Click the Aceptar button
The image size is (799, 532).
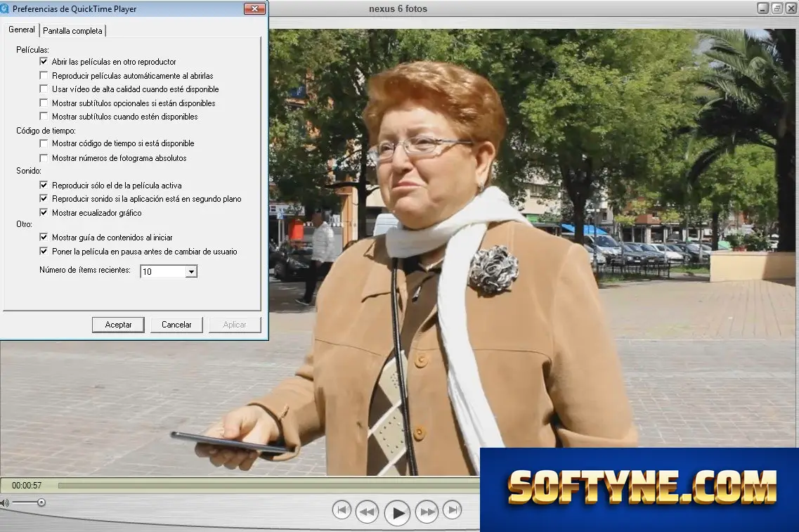point(118,325)
